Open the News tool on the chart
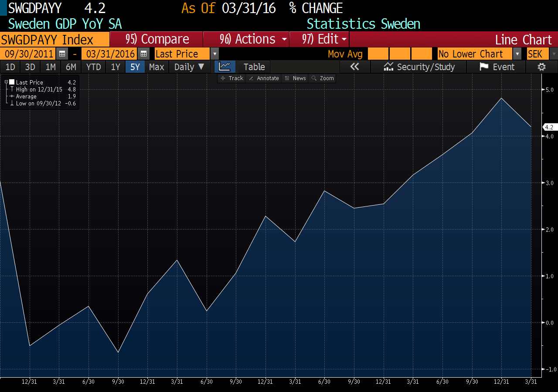 (295, 78)
